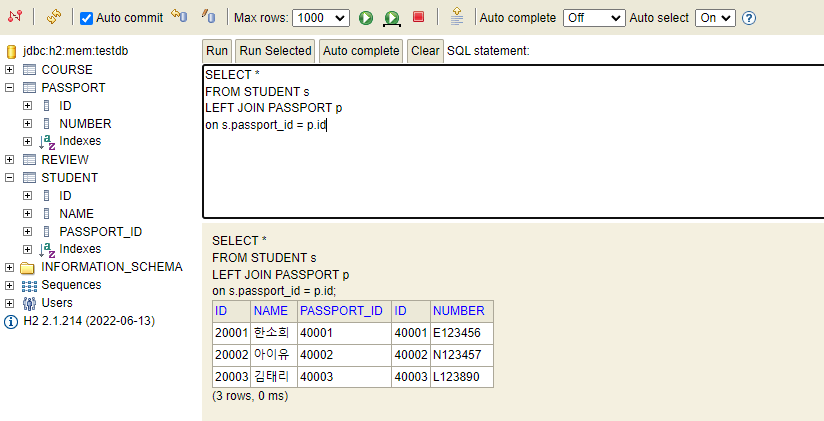
Task: Select the STUDENT table name
Action: click(x=70, y=178)
